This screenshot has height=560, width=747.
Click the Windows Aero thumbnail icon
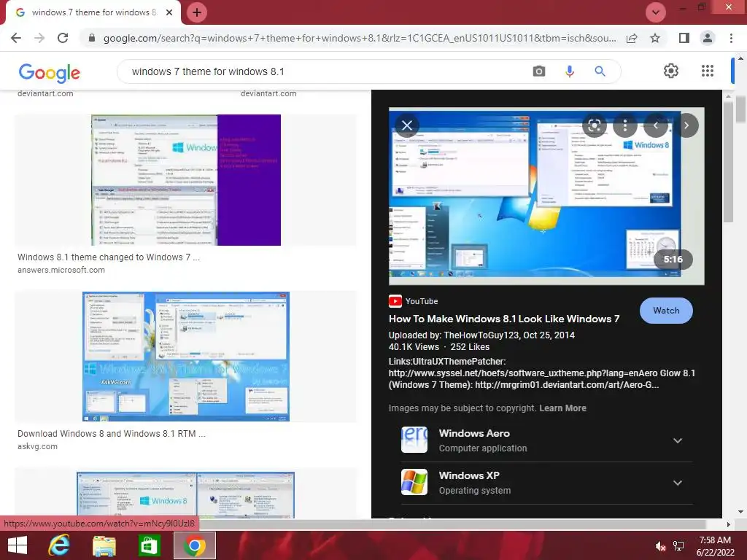pyautogui.click(x=414, y=440)
